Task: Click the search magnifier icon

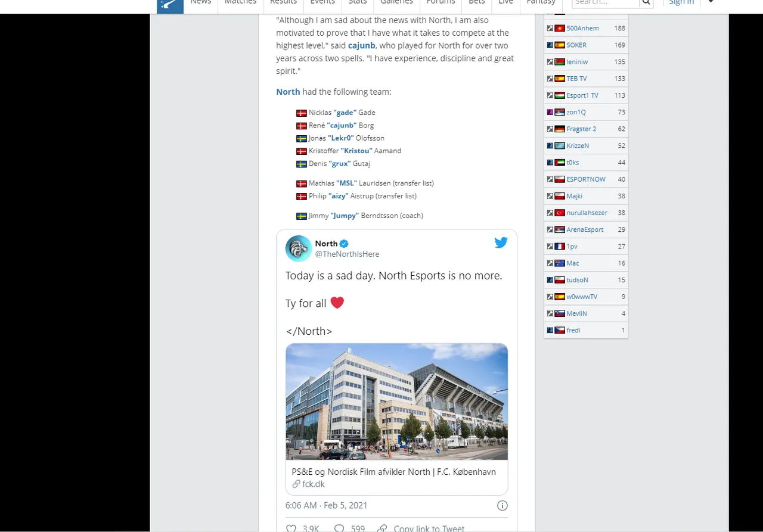Action: tap(646, 3)
